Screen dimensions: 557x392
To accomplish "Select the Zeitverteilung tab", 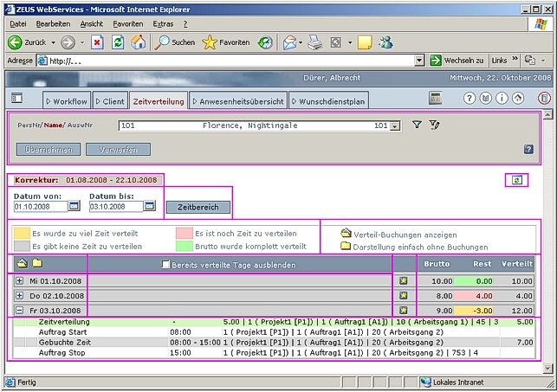I will (x=159, y=101).
